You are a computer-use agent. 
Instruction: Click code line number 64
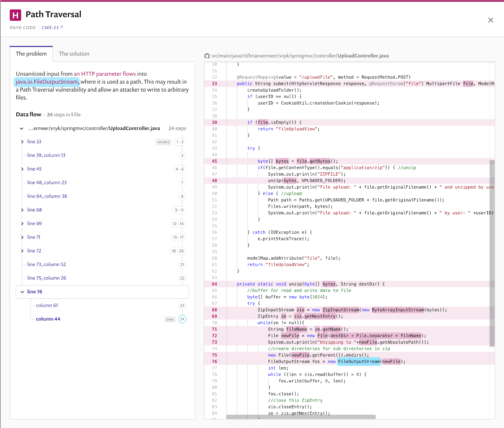point(215,284)
